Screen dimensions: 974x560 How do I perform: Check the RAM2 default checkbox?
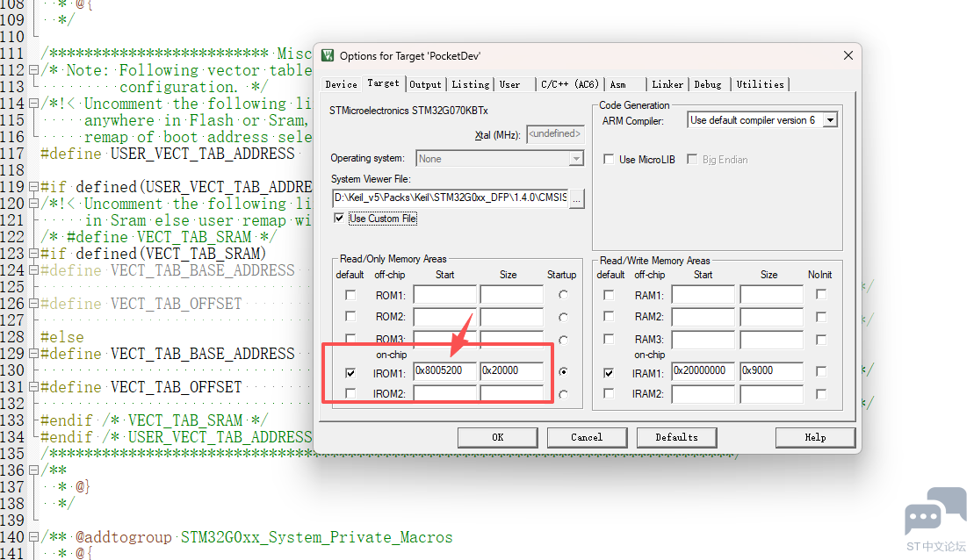click(x=609, y=317)
